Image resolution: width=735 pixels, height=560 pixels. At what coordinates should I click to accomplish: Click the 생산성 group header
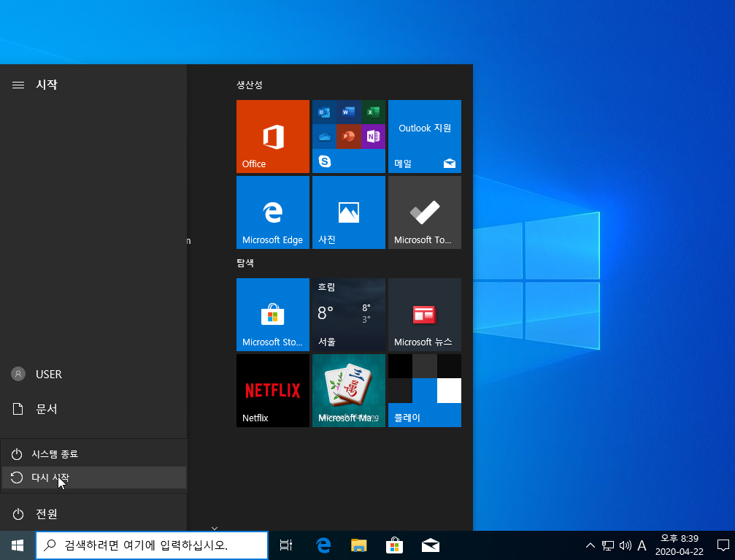coord(250,85)
